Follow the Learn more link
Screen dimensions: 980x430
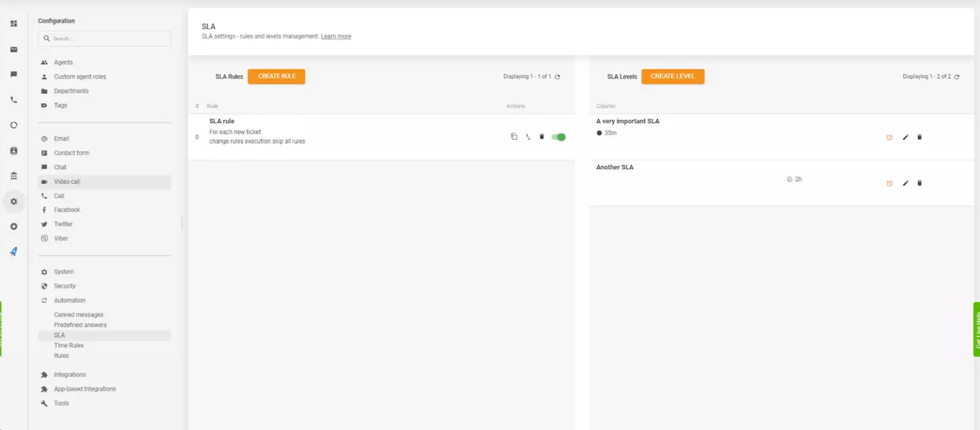coord(336,36)
